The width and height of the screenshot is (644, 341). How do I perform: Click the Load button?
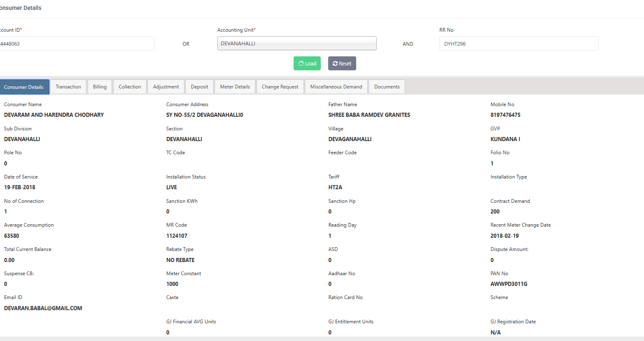click(307, 63)
